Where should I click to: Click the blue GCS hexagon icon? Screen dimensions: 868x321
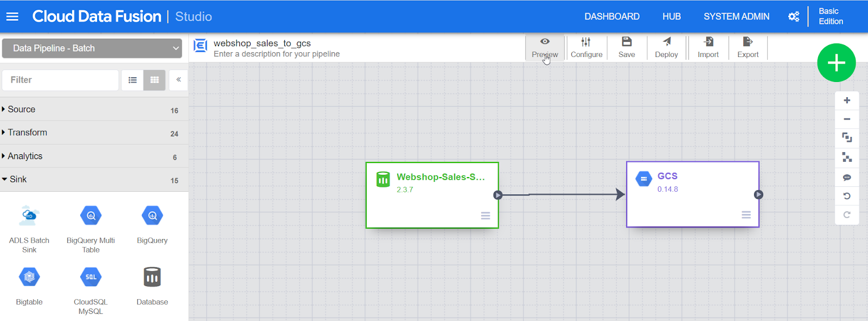click(643, 178)
